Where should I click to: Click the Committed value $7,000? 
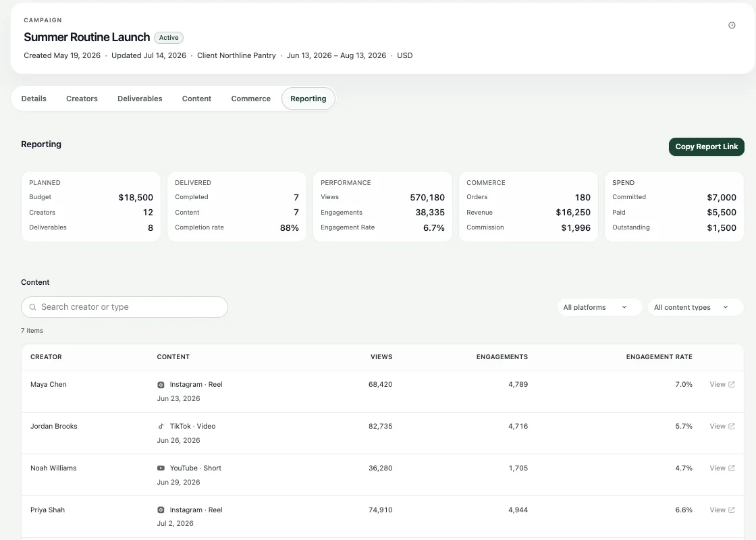(722, 197)
